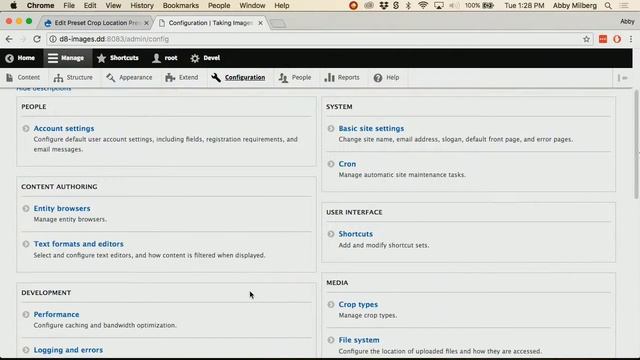Open the View menu
640x360 pixels.
113,6
